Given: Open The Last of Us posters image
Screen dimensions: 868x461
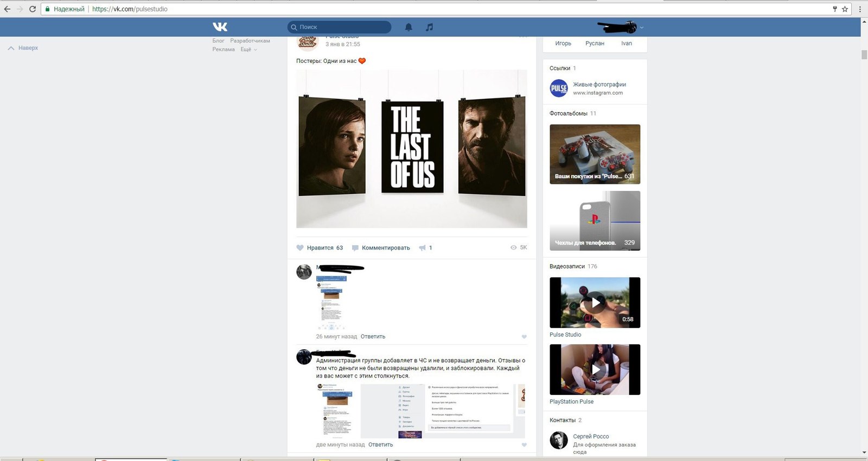Looking at the screenshot, I should [412, 149].
